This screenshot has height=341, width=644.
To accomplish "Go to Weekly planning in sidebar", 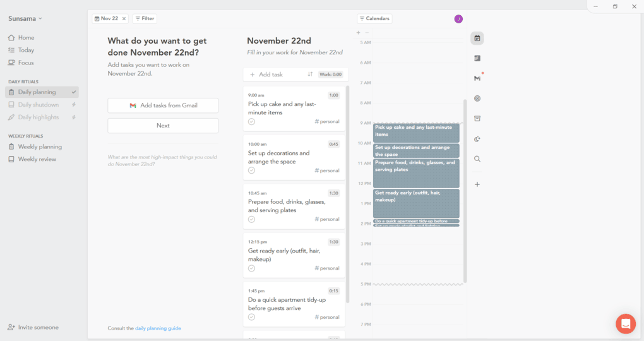I will pos(40,147).
